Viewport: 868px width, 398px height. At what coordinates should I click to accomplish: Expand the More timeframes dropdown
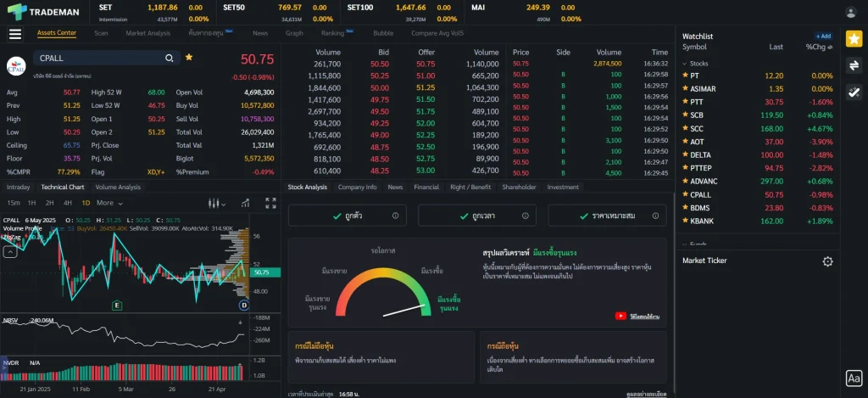pyautogui.click(x=109, y=203)
